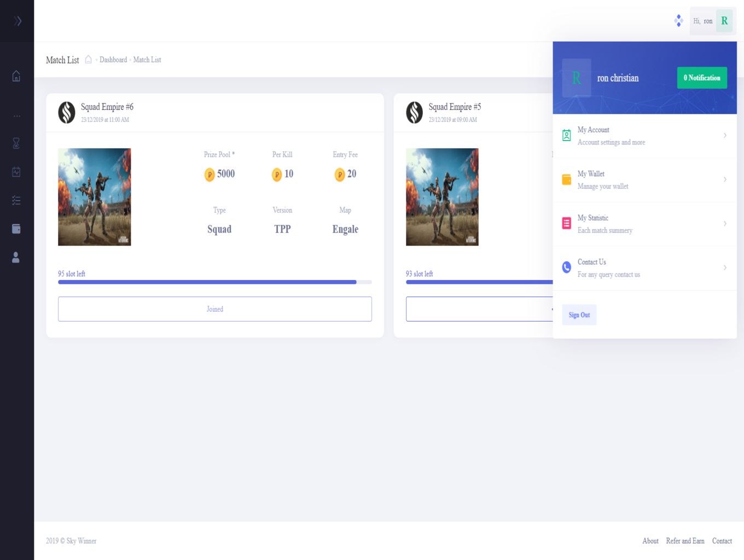The height and width of the screenshot is (560, 744).
Task: Open the calendar chart icon in the sidebar
Action: click(x=16, y=172)
